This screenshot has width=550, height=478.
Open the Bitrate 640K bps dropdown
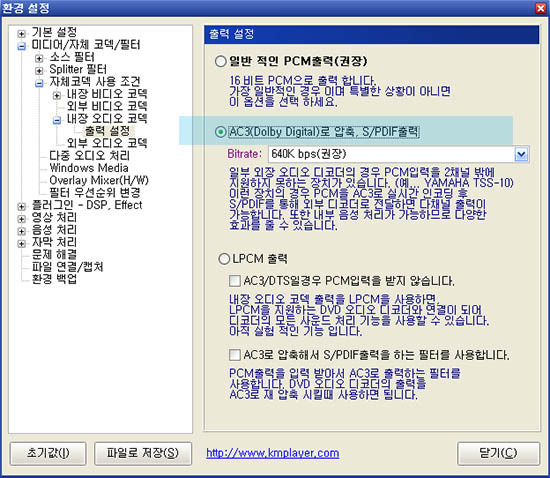click(x=521, y=154)
